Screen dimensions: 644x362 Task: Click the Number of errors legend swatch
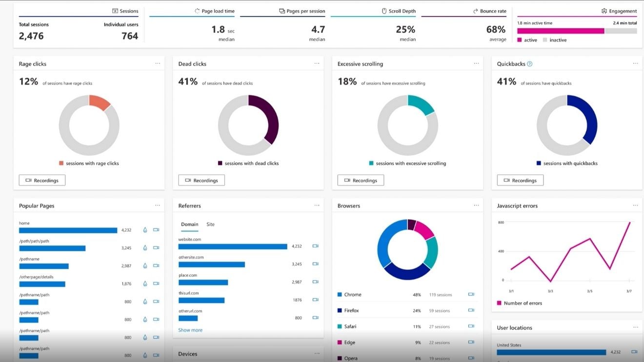(499, 303)
